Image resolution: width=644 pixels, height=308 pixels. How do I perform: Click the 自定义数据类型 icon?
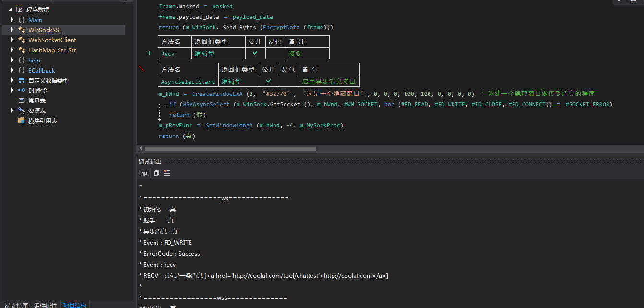click(x=21, y=80)
